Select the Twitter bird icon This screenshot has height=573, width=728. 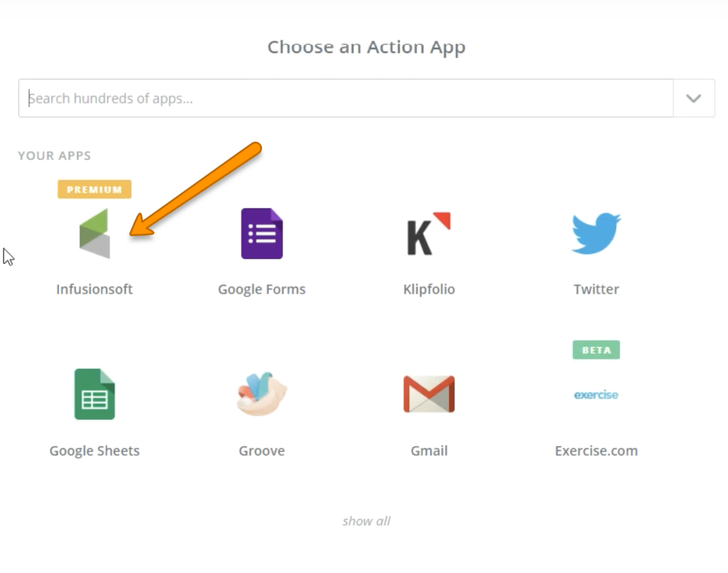(596, 234)
